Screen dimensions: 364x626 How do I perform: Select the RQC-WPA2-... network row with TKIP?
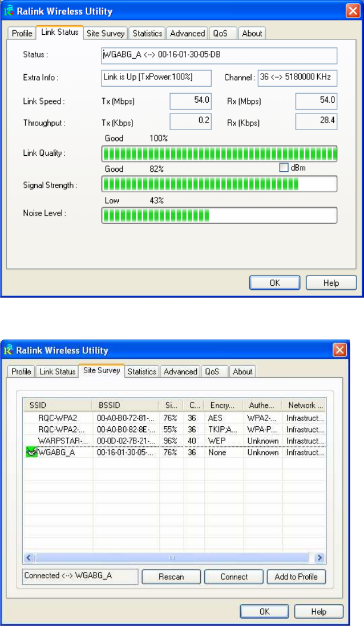[175, 430]
